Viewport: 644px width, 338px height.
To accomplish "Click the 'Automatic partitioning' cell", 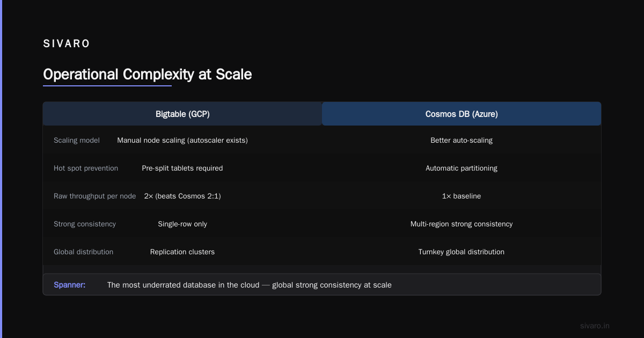I will pyautogui.click(x=462, y=168).
